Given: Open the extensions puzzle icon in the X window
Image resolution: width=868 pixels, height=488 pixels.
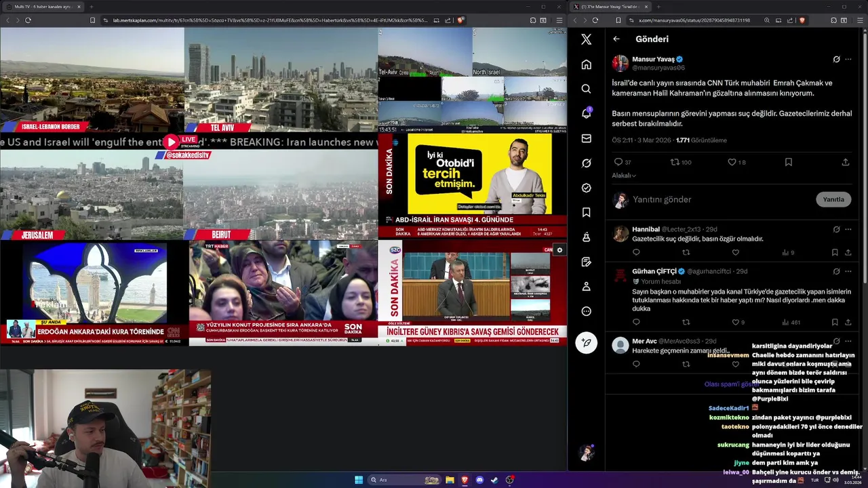Looking at the screenshot, I should 833,20.
